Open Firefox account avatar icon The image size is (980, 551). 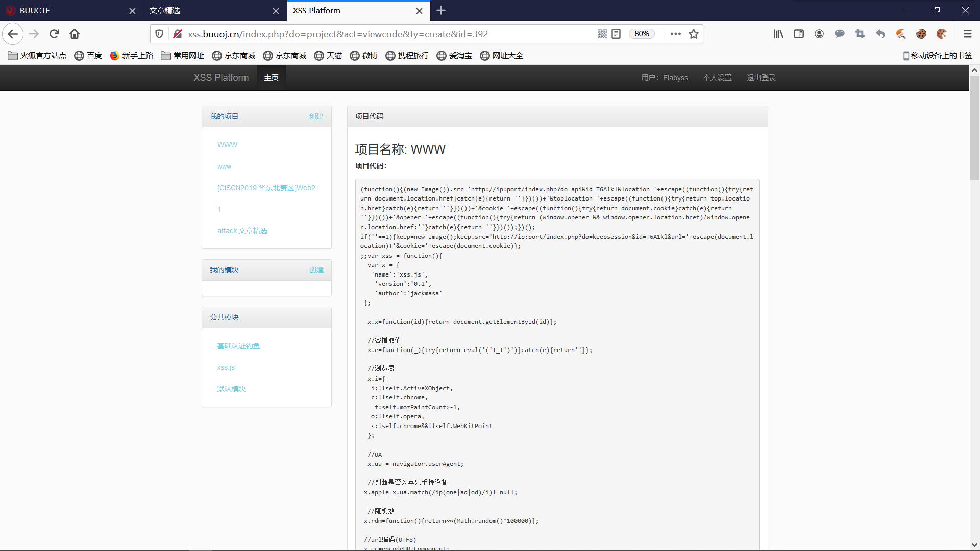click(819, 34)
